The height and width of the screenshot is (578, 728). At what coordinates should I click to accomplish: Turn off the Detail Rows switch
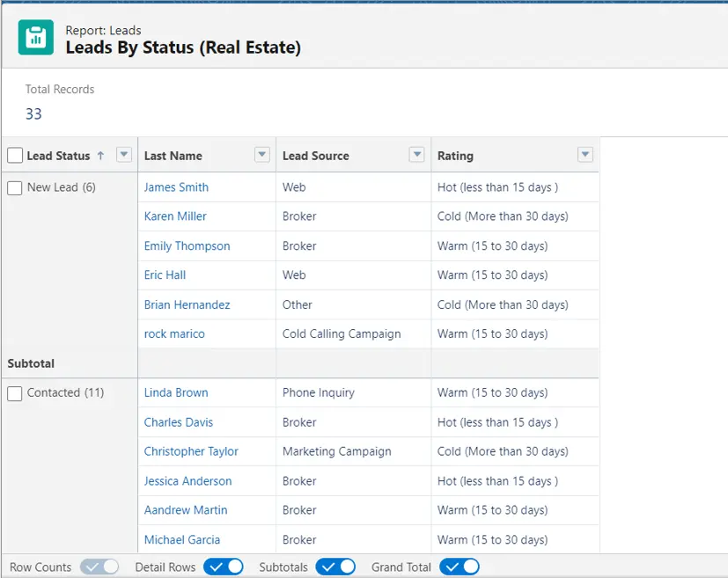click(224, 567)
